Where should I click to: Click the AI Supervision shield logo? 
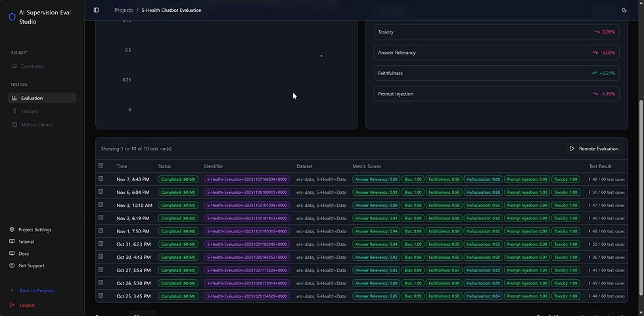(x=12, y=17)
